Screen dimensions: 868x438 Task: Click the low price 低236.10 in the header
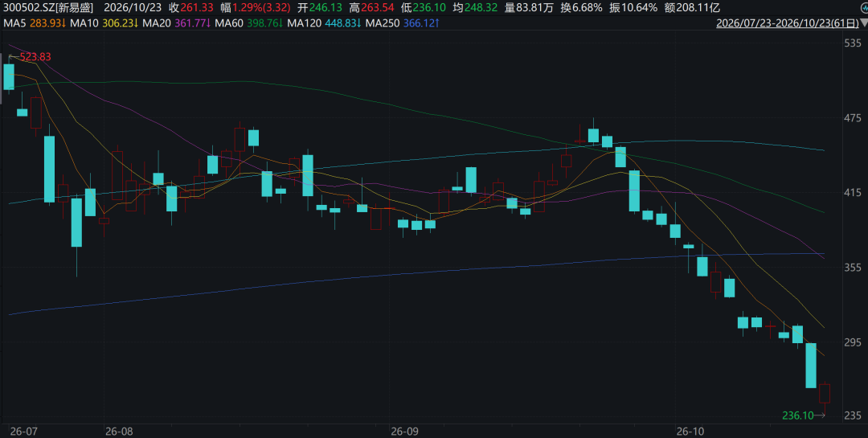tap(424, 8)
